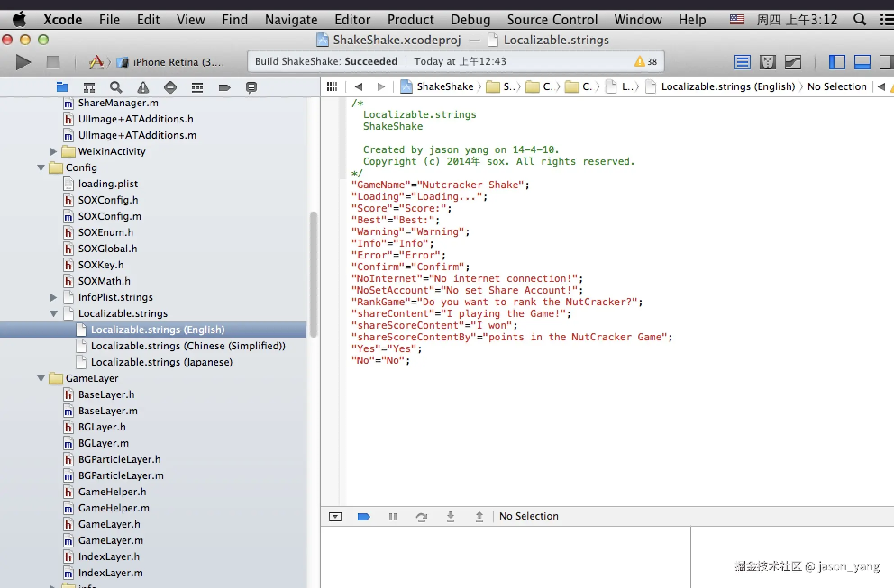
Task: Expand the WeixinActivity folder
Action: (53, 151)
